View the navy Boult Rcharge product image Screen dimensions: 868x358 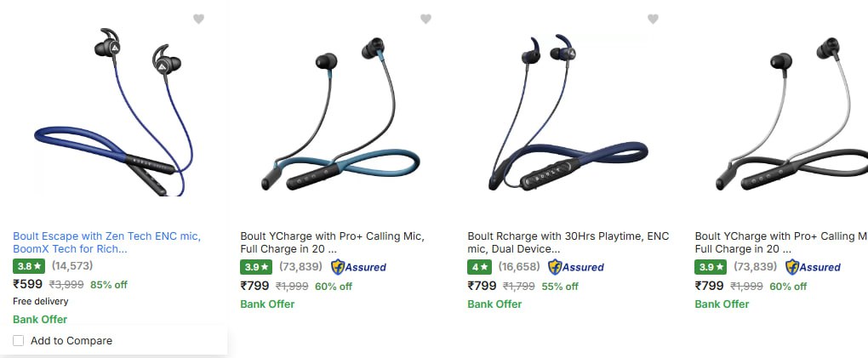tap(568, 113)
